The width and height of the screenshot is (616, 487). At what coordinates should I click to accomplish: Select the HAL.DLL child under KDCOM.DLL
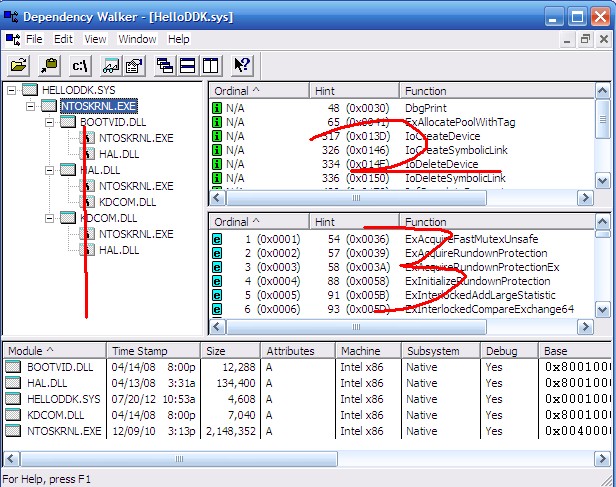tap(119, 250)
